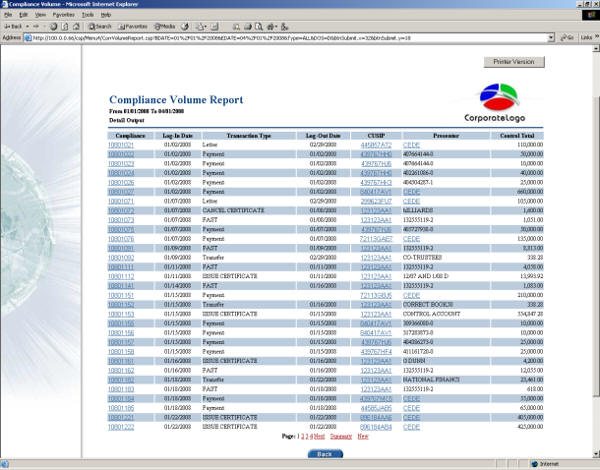Open the View menu
Screen dimensions: 600x470
(40, 15)
